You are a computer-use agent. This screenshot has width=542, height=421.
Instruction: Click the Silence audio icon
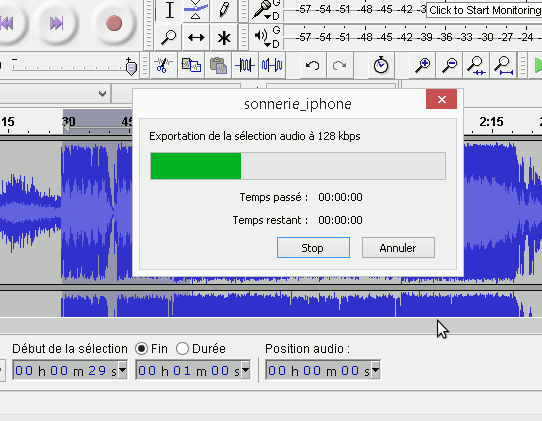coord(272,65)
